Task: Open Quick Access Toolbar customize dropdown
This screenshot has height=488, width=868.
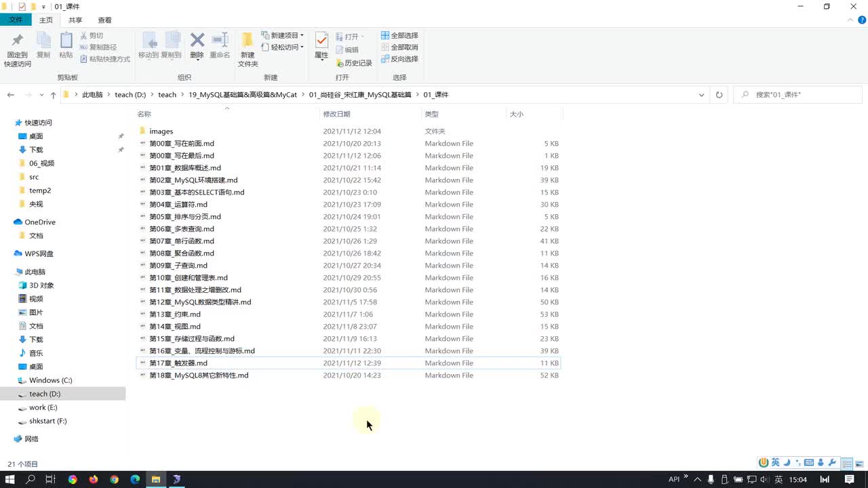Action: pos(44,7)
